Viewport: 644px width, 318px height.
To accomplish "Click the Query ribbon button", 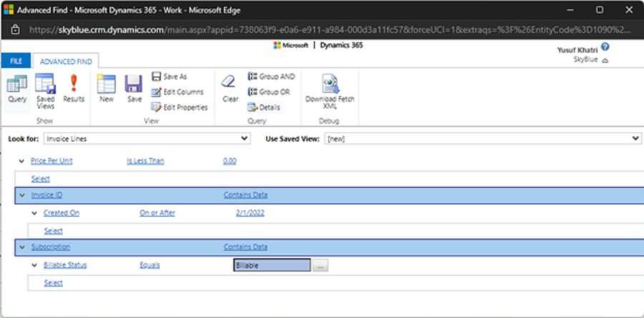I will click(17, 89).
